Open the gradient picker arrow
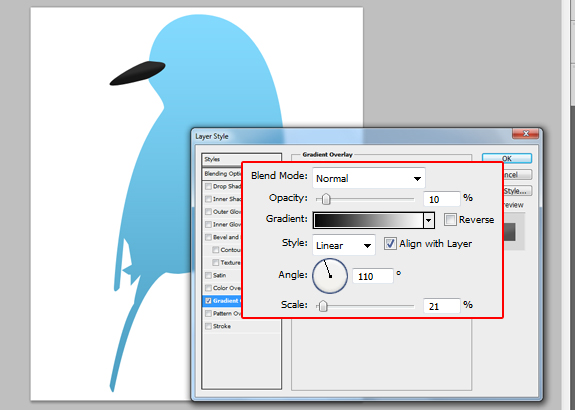 pos(429,220)
